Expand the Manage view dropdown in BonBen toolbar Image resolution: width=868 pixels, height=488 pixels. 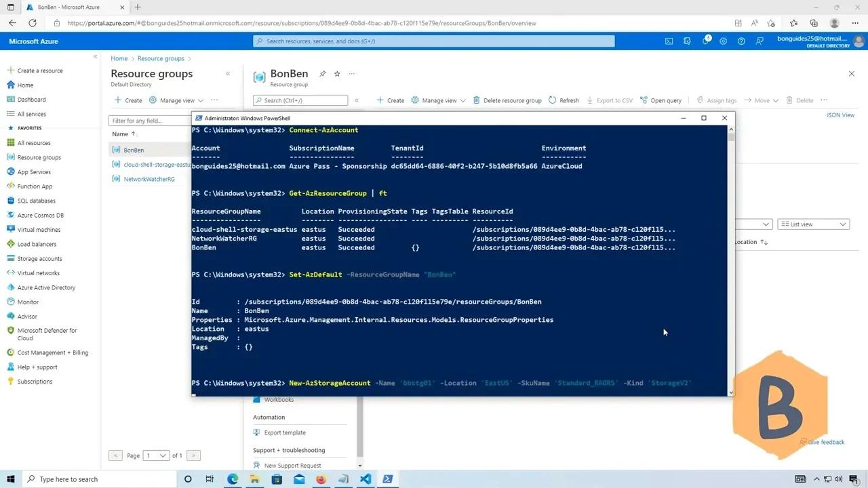[x=439, y=100]
